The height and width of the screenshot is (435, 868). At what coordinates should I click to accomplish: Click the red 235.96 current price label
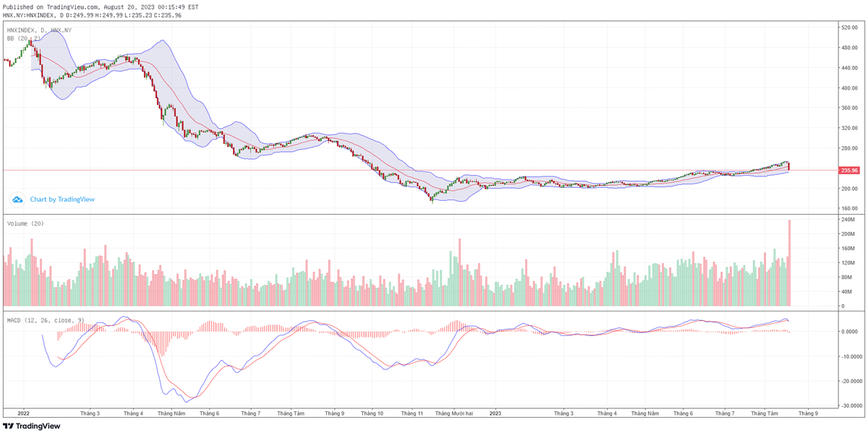(849, 171)
